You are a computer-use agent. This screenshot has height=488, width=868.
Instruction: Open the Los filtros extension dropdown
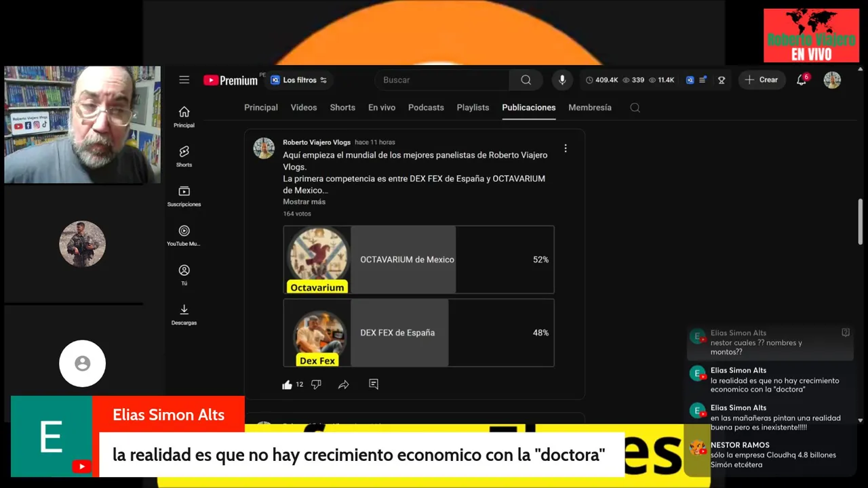click(x=298, y=80)
